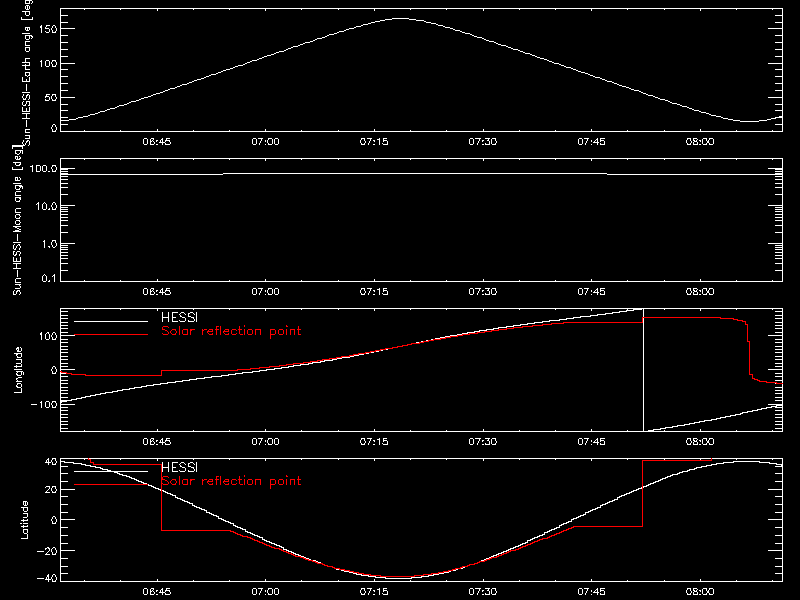Click 06:45 under the Latitude plot
800x600 pixels.
[x=157, y=592]
